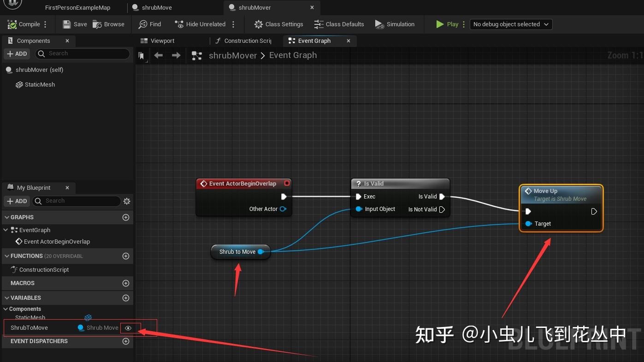This screenshot has height=362, width=644.
Task: Select the Is Valid node header
Action: [400, 184]
